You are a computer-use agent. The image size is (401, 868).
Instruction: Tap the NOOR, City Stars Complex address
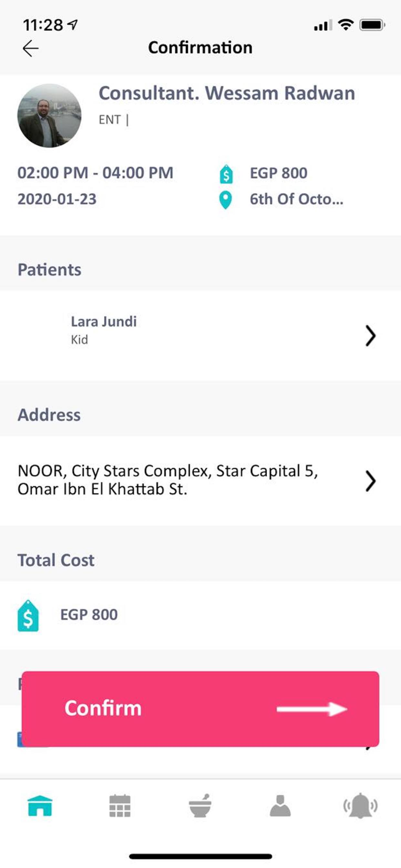(168, 480)
